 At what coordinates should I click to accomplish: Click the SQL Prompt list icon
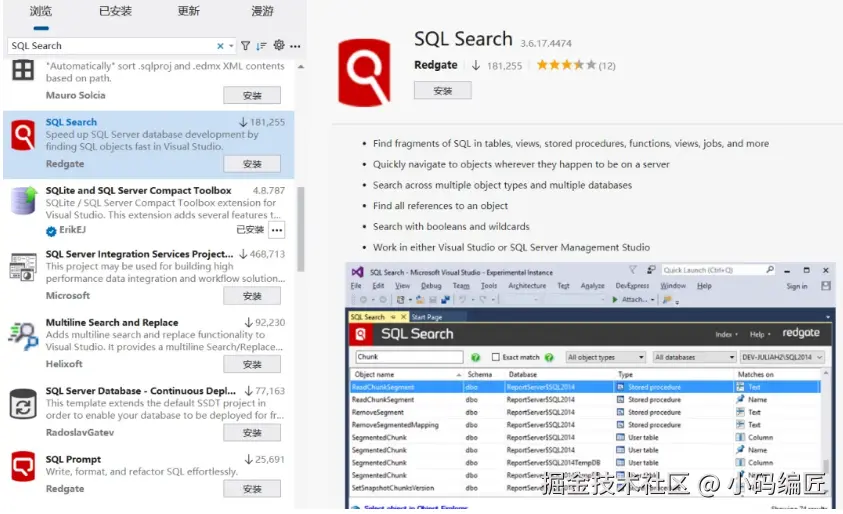[x=23, y=466]
